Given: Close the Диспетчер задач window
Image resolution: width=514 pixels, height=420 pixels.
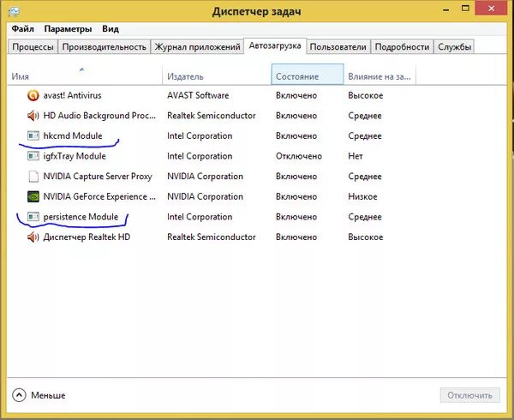Looking at the screenshot, I should (x=492, y=9).
